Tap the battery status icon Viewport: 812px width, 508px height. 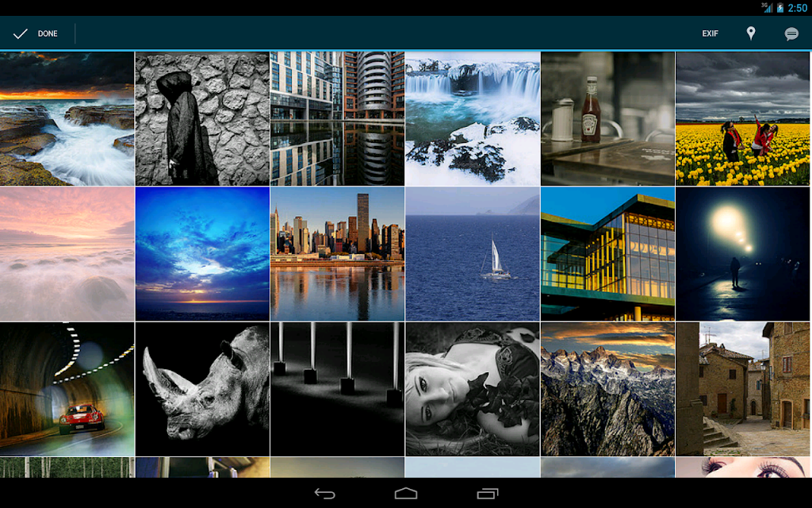pyautogui.click(x=780, y=8)
